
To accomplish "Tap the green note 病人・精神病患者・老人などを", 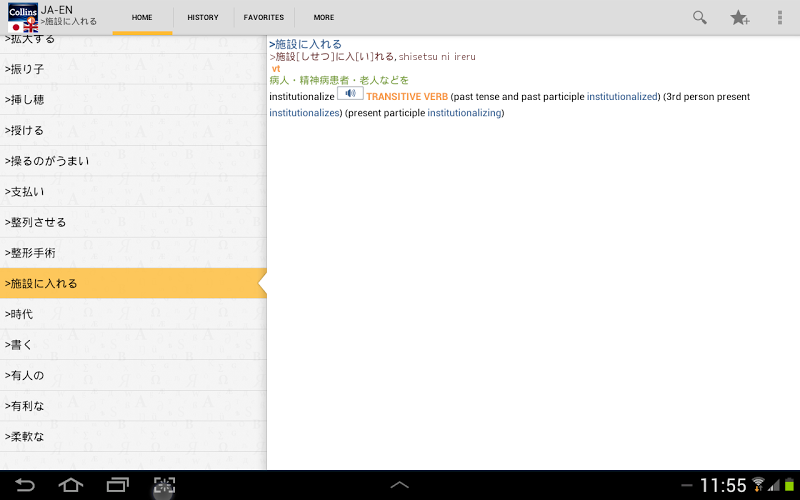I will (x=339, y=80).
